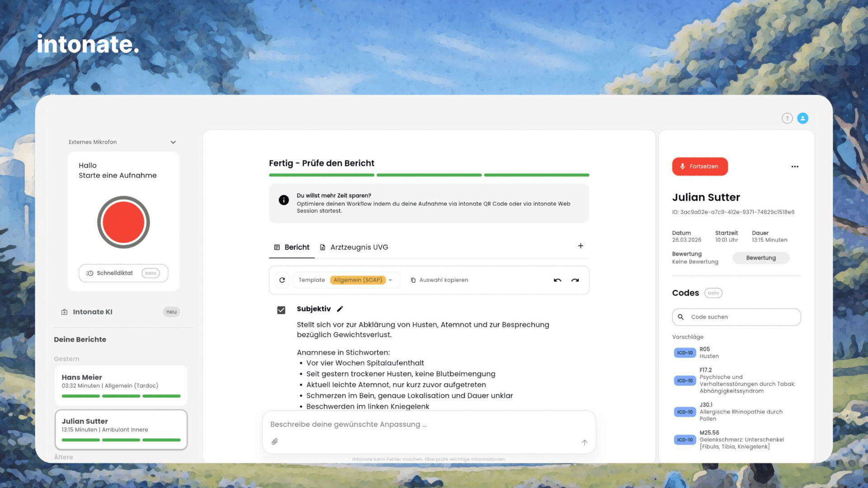Uncheck the Subjektiv section checkbox

pos(281,310)
